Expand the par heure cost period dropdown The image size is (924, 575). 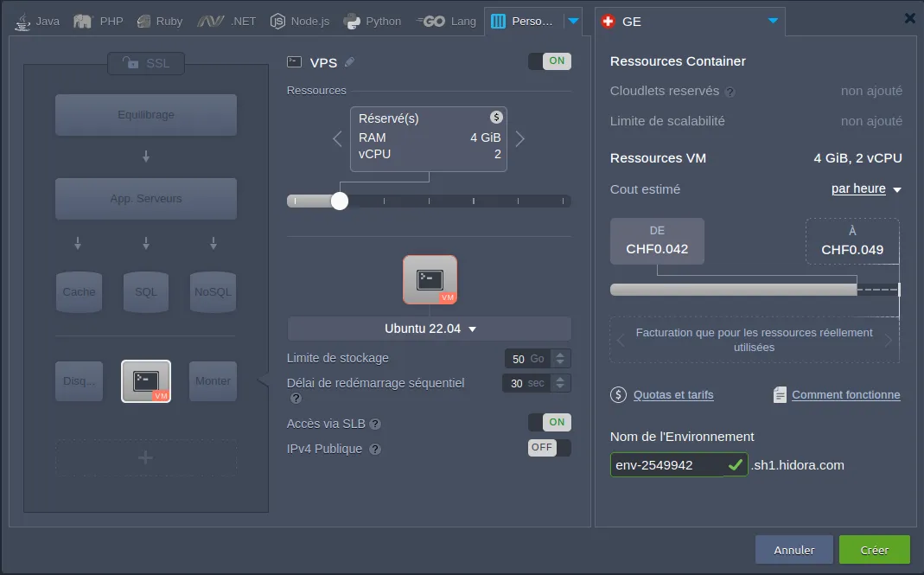coord(866,189)
